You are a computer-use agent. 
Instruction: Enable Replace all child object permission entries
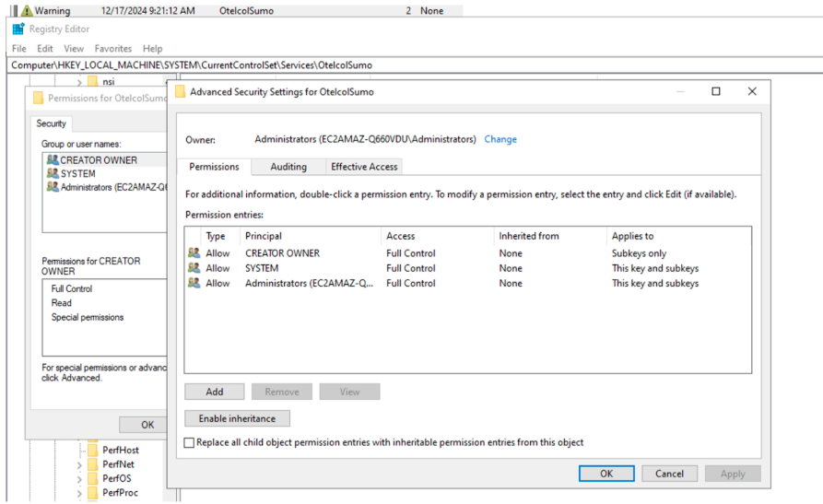tap(190, 443)
